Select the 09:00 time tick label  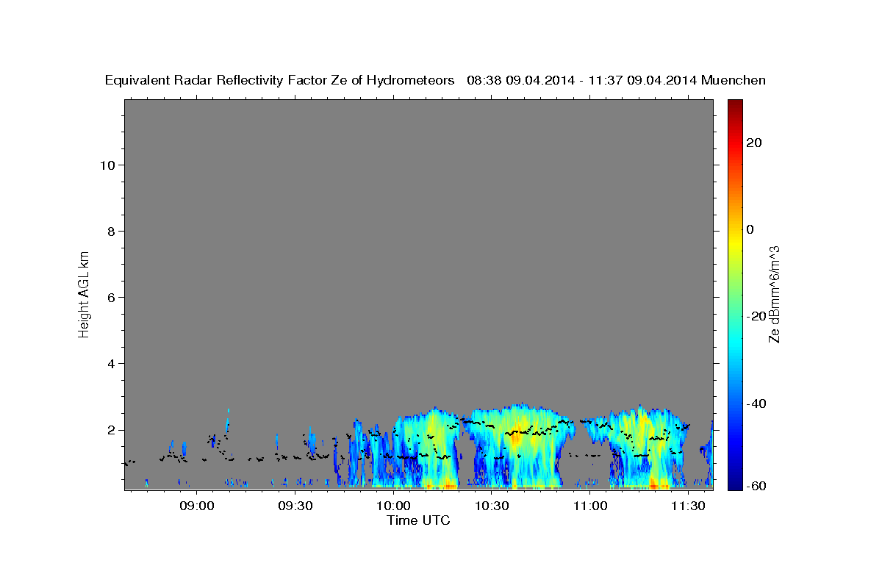coord(198,506)
